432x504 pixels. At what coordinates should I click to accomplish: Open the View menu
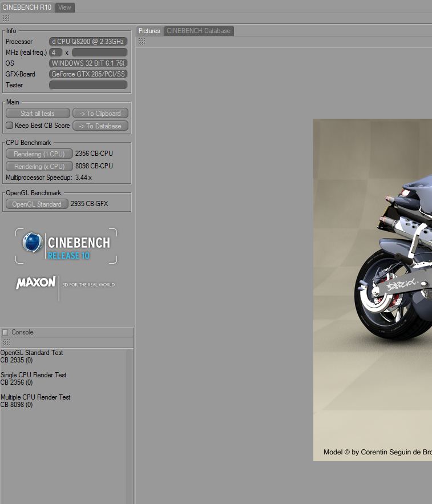point(64,7)
